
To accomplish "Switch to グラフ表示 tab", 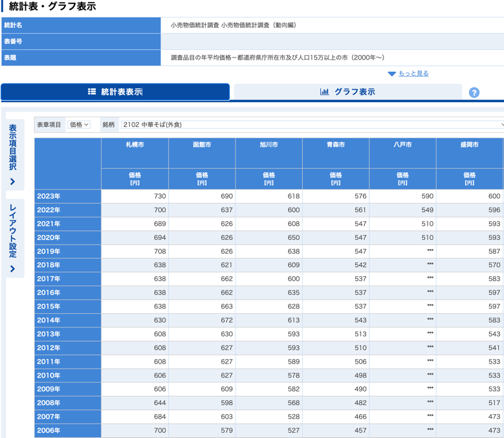I will click(x=348, y=92).
